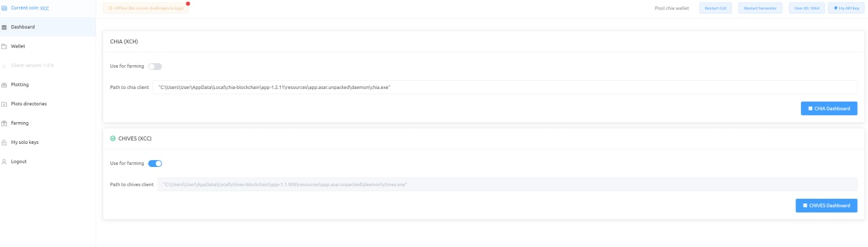Click the red notification dot on offline badge

(188, 3)
